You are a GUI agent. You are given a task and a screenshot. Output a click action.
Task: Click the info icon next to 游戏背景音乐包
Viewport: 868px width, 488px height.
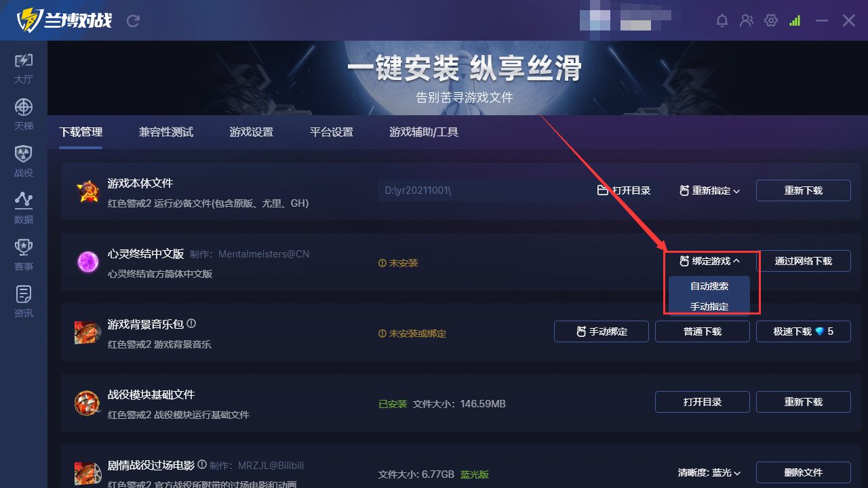[191, 324]
